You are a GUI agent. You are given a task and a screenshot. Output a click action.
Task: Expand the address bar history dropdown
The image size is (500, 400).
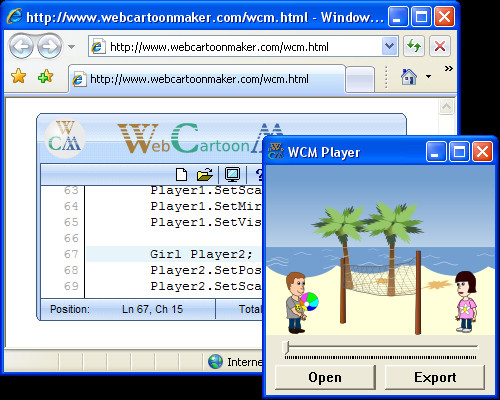point(389,46)
